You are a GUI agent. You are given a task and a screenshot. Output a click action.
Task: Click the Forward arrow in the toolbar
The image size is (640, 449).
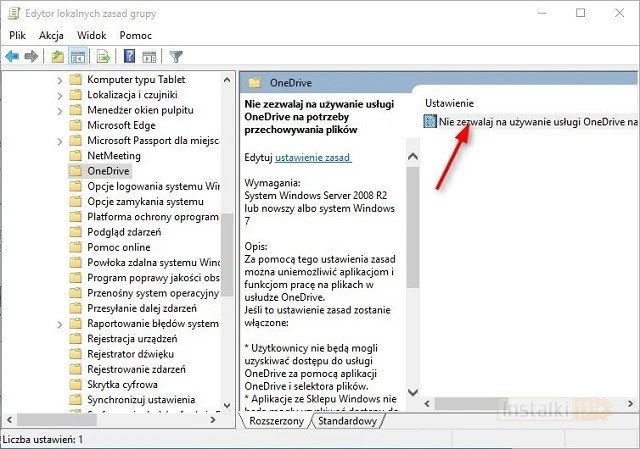(x=31, y=56)
